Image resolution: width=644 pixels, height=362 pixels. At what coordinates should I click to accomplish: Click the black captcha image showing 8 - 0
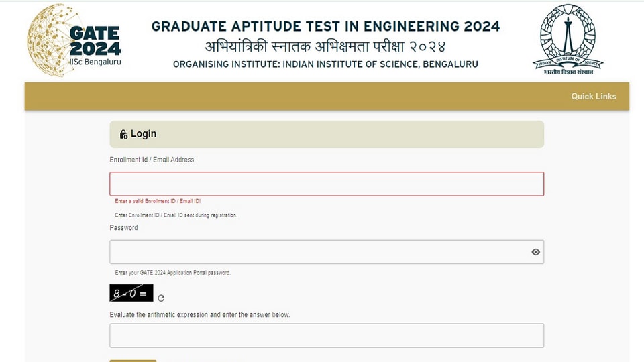tap(131, 293)
